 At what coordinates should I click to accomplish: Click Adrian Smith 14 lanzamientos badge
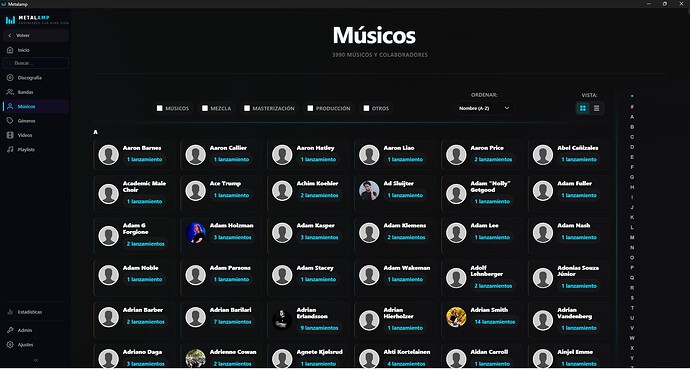pyautogui.click(x=495, y=322)
